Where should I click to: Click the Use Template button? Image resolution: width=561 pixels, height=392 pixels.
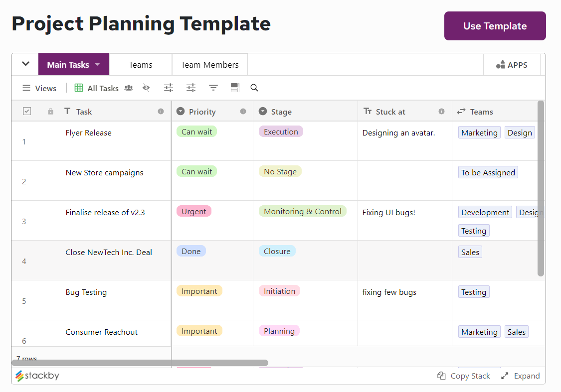(x=495, y=25)
